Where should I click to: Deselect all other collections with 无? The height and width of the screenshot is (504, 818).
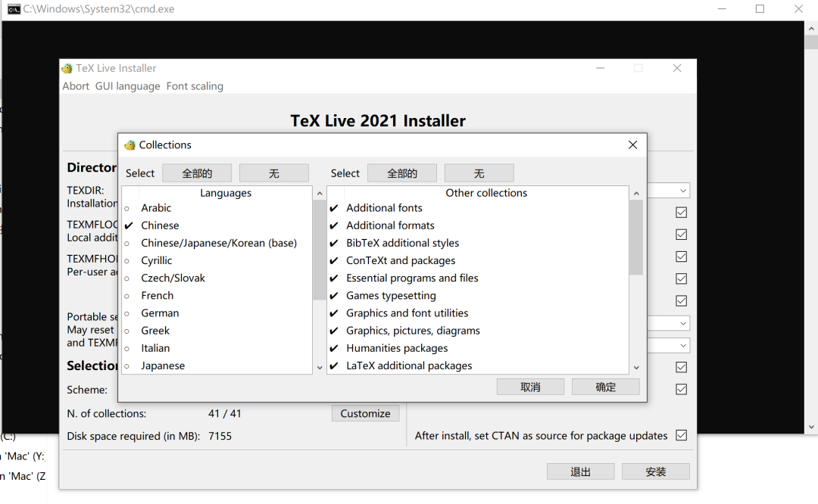(x=479, y=173)
